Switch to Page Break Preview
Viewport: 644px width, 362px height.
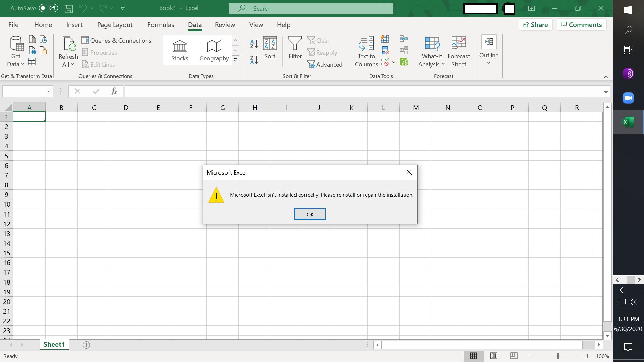point(514,356)
